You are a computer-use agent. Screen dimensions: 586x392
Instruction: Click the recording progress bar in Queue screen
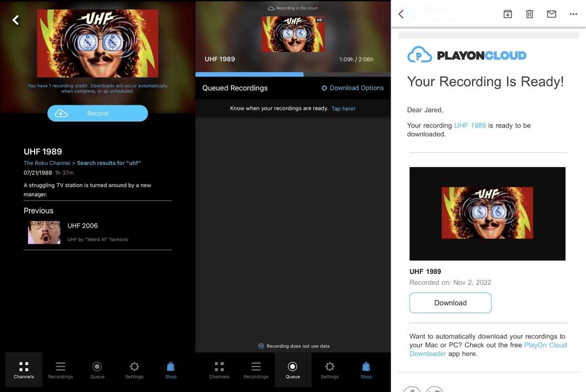293,75
